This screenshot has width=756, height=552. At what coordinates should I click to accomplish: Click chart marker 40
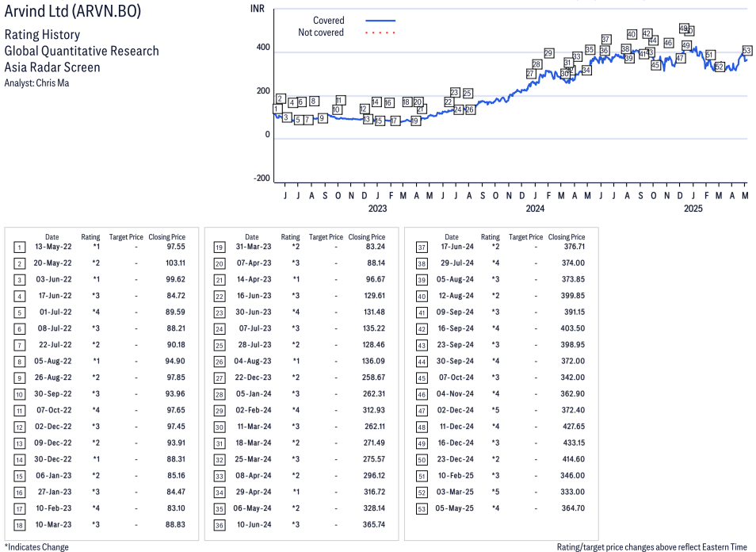pyautogui.click(x=632, y=34)
